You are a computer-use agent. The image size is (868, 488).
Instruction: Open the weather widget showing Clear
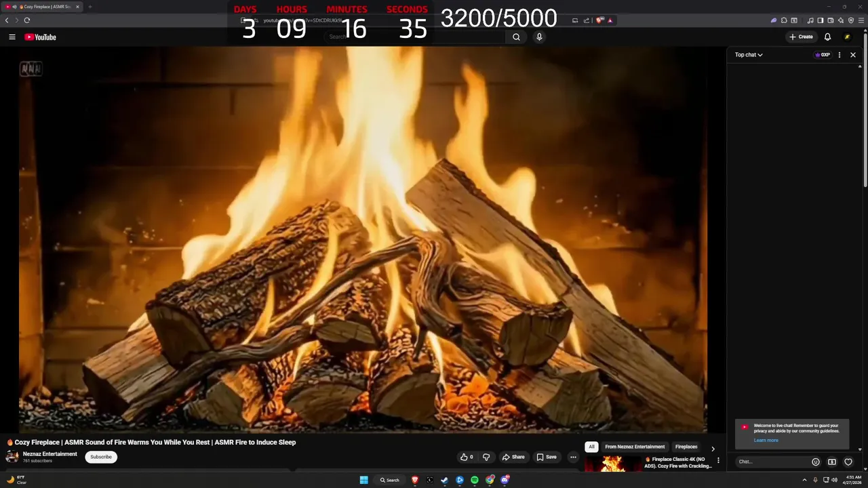[x=16, y=480]
